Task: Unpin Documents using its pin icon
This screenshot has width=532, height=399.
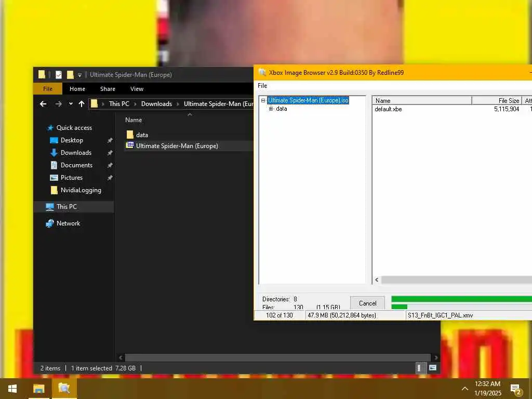Action: pos(110,165)
